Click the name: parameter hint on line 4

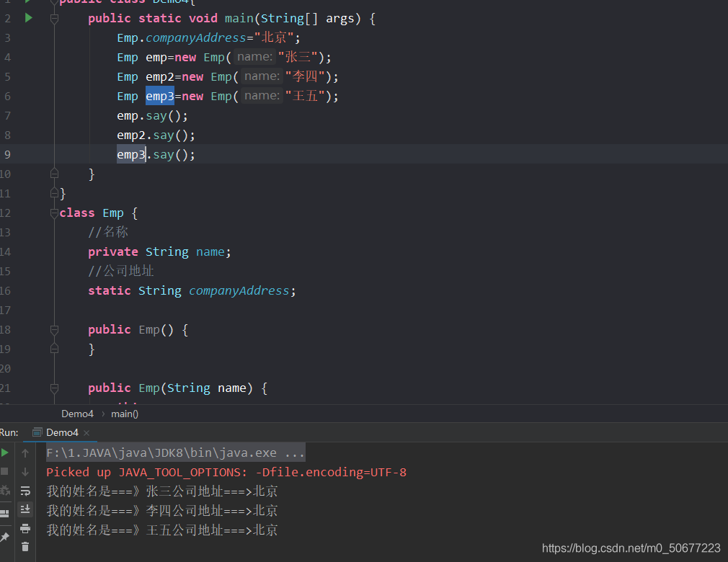(254, 57)
